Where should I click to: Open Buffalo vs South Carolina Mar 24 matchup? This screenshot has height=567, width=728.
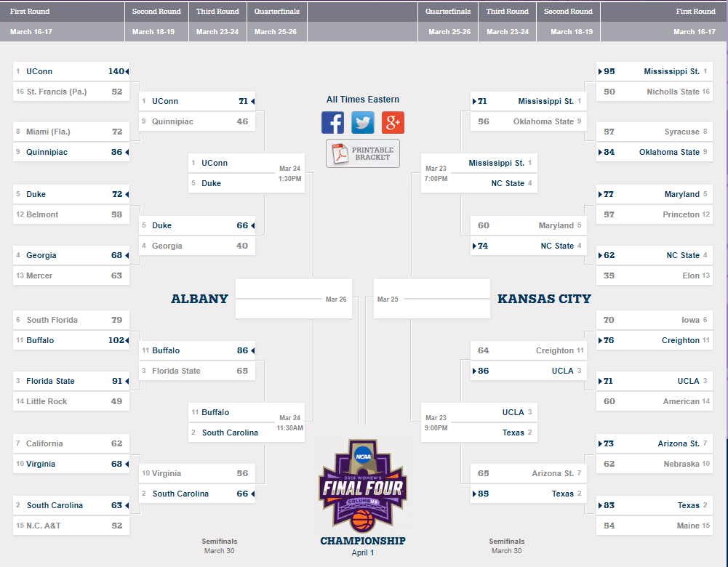[247, 422]
